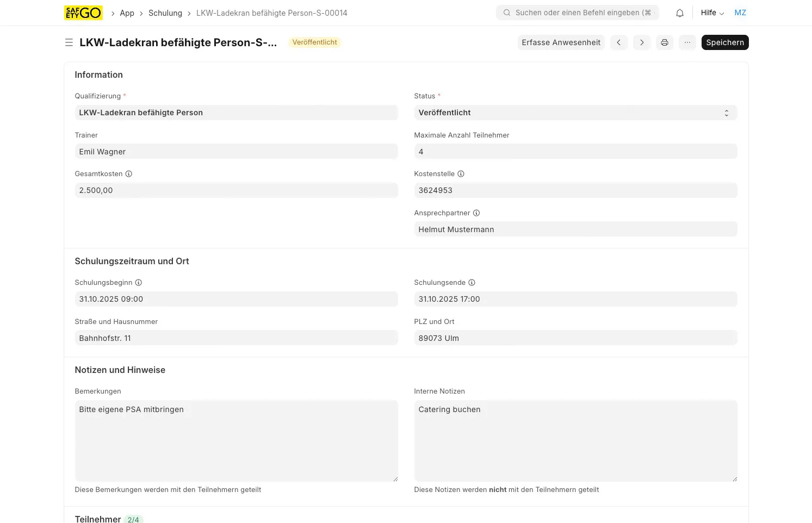
Task: Click the info icon beside Ansprechpartner
Action: point(476,213)
